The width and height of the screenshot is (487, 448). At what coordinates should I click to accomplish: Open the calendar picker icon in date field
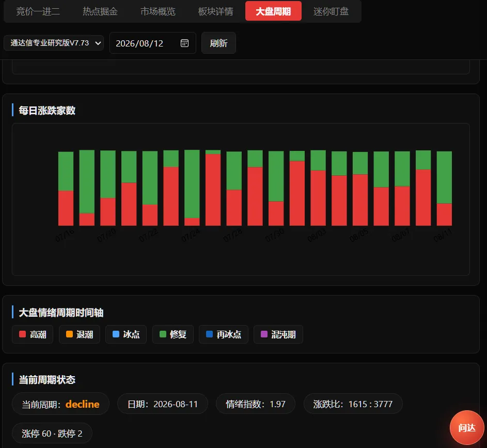(x=184, y=43)
